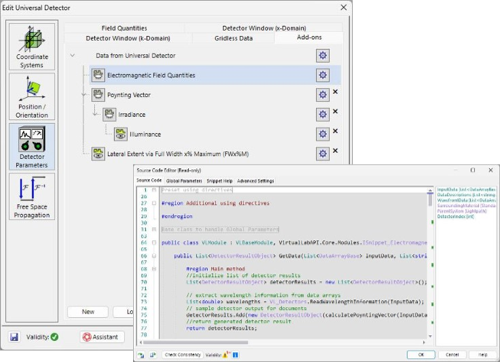Remove the Illuminance add-on
This screenshot has height=362, width=500.
click(335, 131)
